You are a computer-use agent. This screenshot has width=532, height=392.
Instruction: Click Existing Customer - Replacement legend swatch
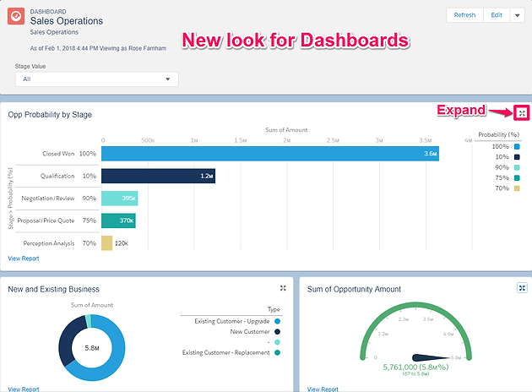tap(277, 352)
